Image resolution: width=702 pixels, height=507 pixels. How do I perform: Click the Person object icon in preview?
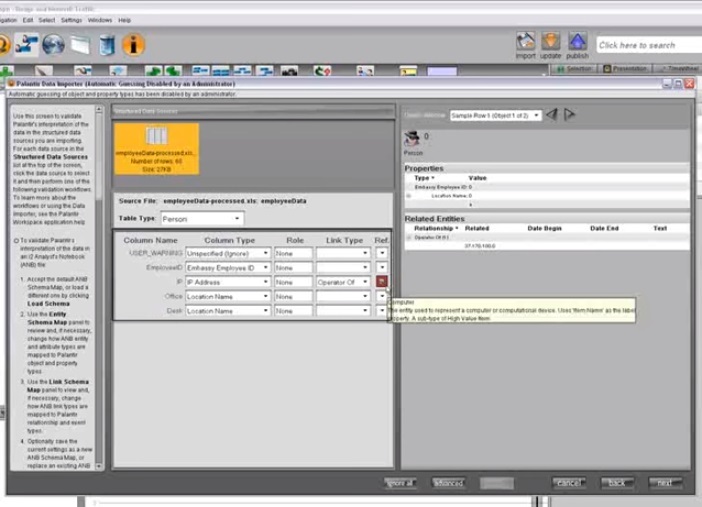click(412, 138)
